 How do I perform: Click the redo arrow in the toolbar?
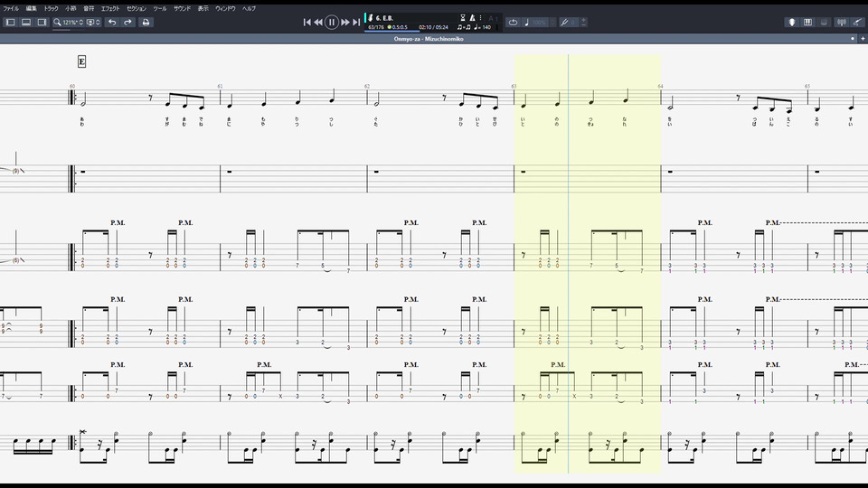(127, 22)
